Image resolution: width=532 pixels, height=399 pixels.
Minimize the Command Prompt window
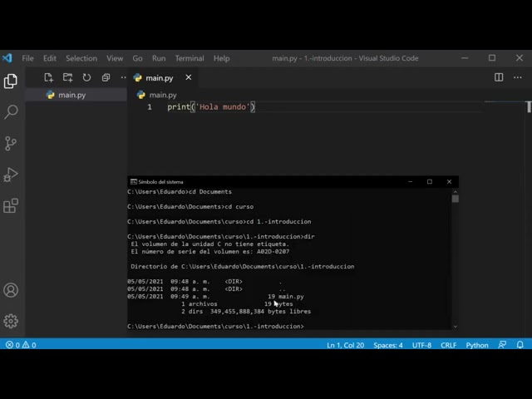[x=410, y=182]
